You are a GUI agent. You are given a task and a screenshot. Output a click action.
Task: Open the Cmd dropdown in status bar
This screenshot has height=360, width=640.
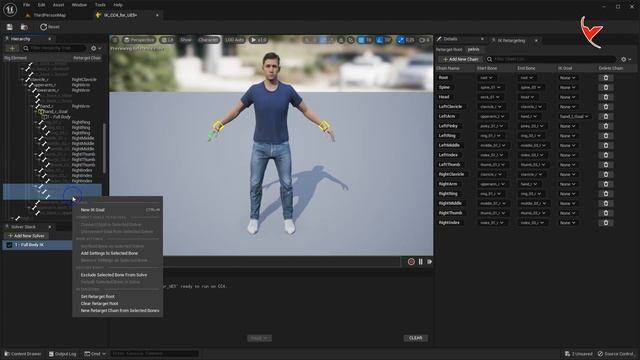click(95, 354)
